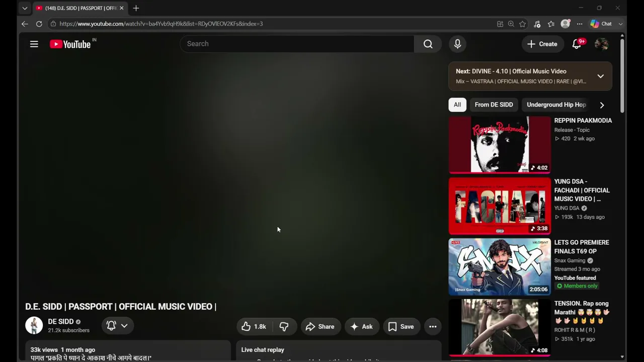Open Snax Gaming stream thumbnail
The width and height of the screenshot is (644, 362).
pyautogui.click(x=500, y=266)
